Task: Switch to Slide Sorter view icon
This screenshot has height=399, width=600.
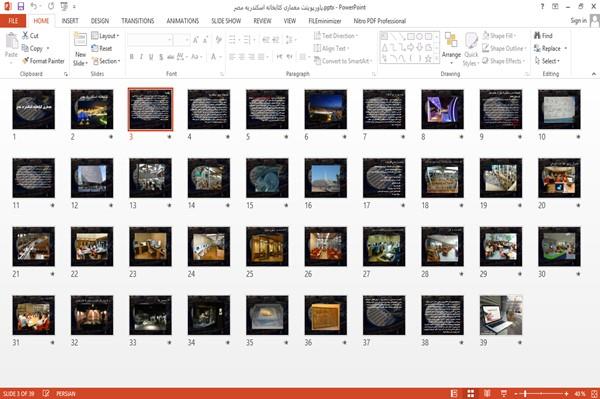Action: click(471, 393)
